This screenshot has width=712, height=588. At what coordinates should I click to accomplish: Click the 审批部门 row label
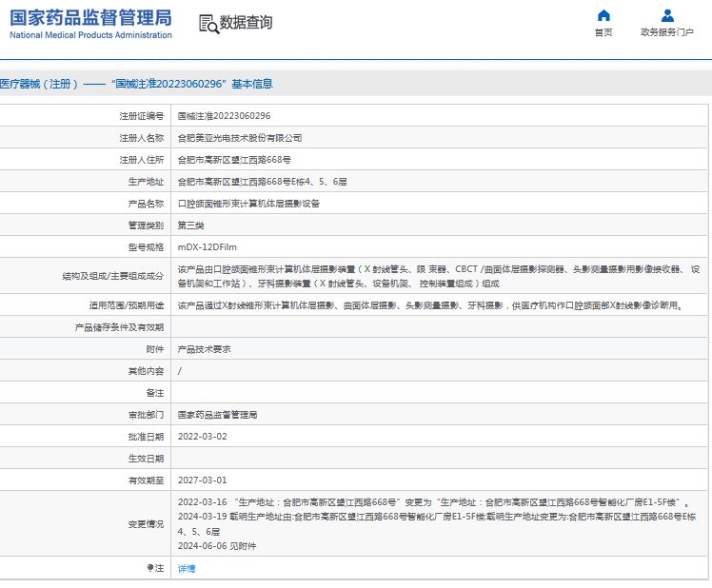pyautogui.click(x=146, y=415)
